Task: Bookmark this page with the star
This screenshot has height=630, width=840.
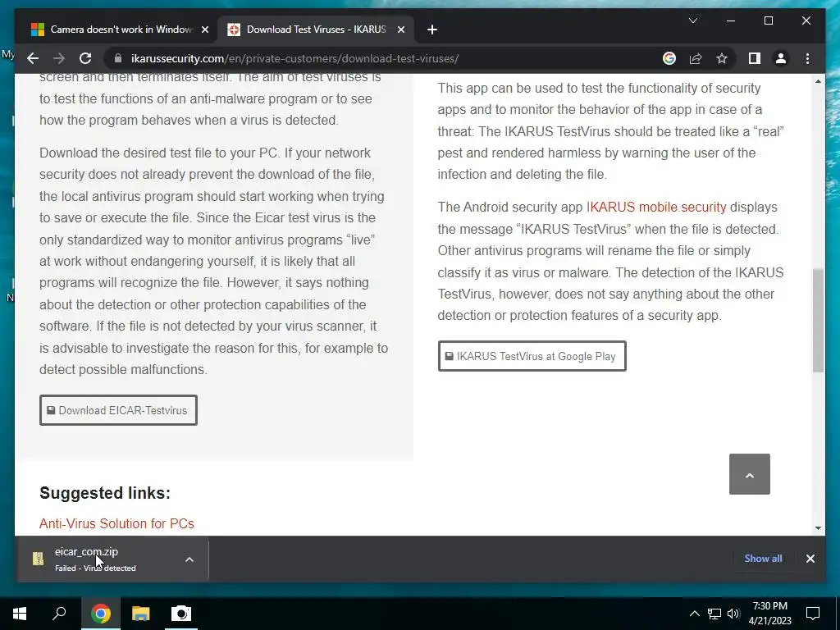Action: (x=722, y=58)
